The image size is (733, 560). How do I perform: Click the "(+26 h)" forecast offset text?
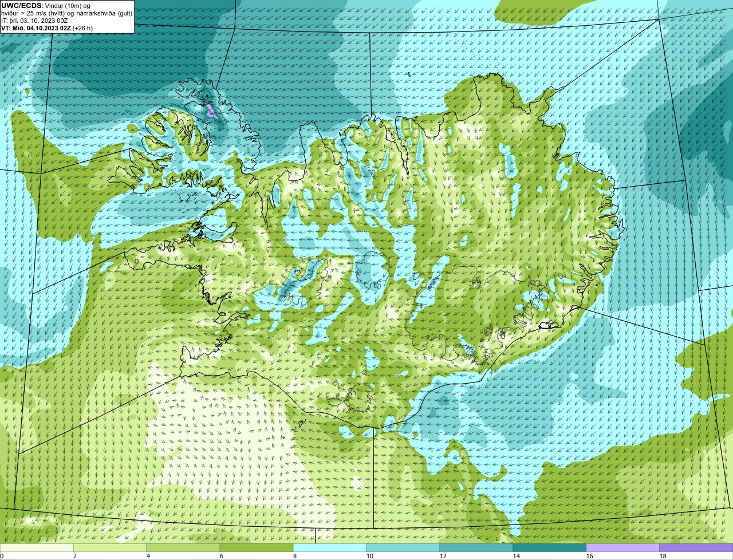click(83, 28)
